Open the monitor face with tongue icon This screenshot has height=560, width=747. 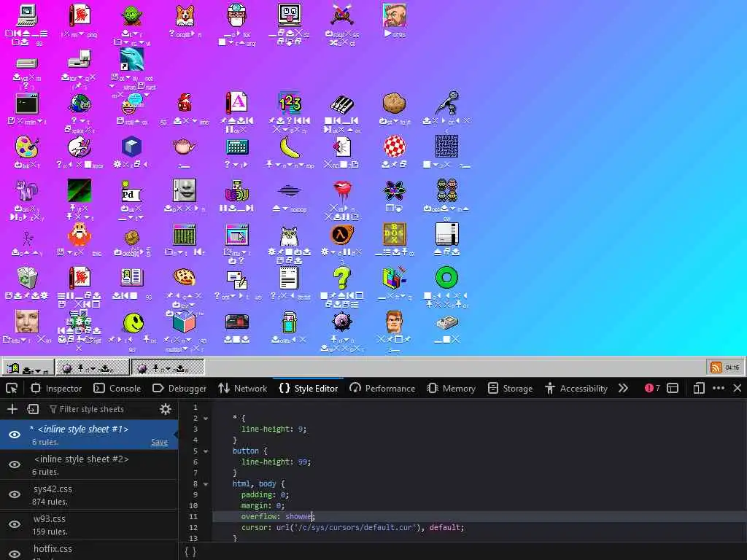point(289,15)
